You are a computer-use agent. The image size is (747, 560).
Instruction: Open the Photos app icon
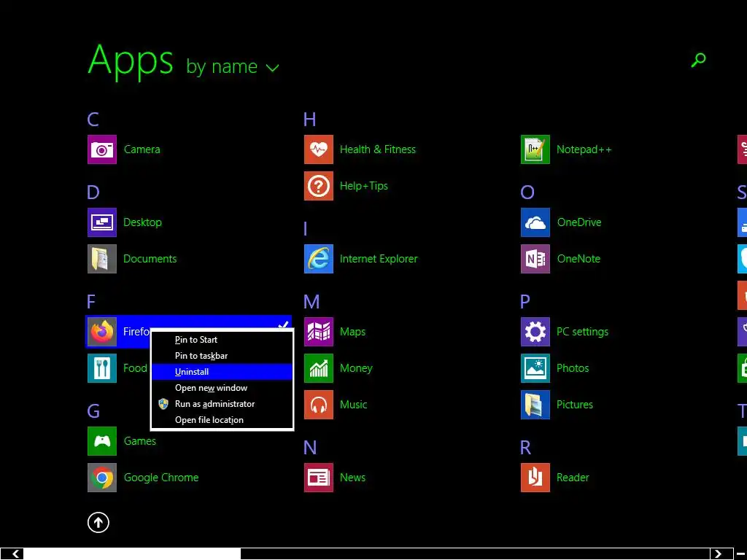click(535, 368)
